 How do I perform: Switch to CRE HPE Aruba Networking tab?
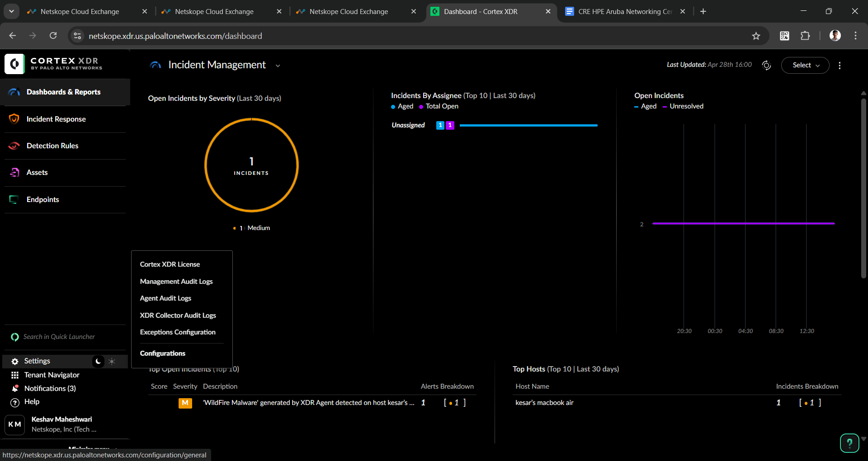click(x=626, y=12)
